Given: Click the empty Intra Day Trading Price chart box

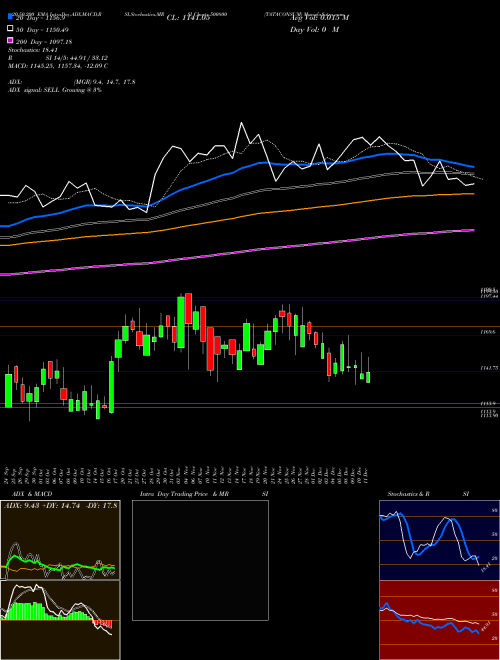Looking at the screenshot, I should click(x=200, y=560).
